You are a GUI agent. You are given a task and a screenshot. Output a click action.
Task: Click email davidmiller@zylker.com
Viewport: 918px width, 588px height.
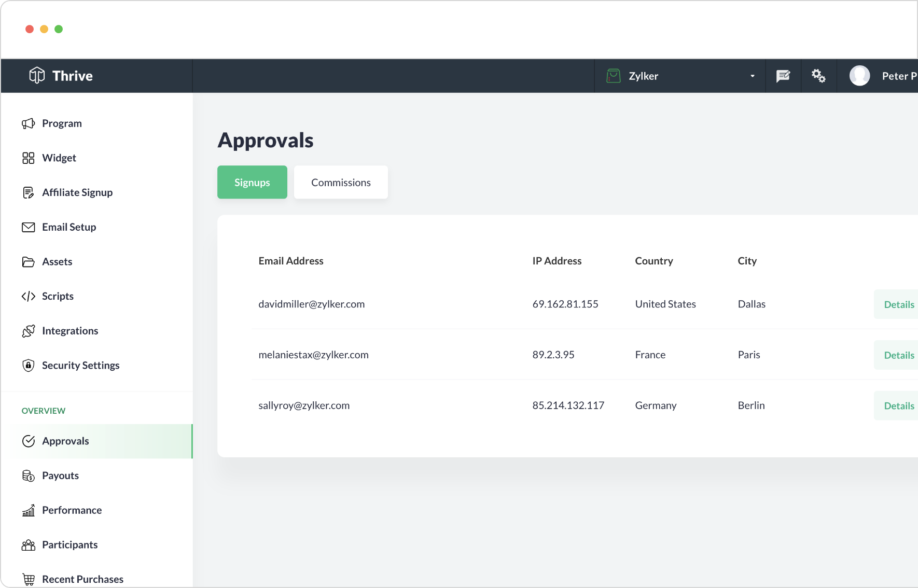click(x=312, y=304)
